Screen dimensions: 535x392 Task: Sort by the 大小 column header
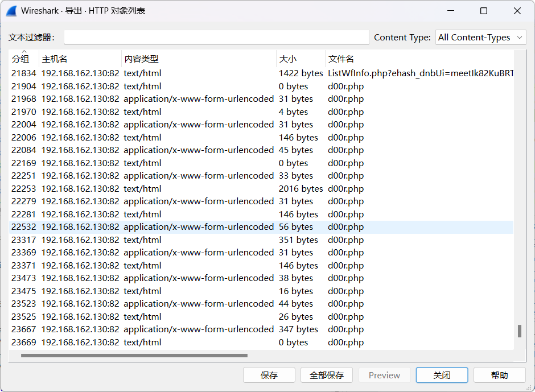tap(301, 59)
